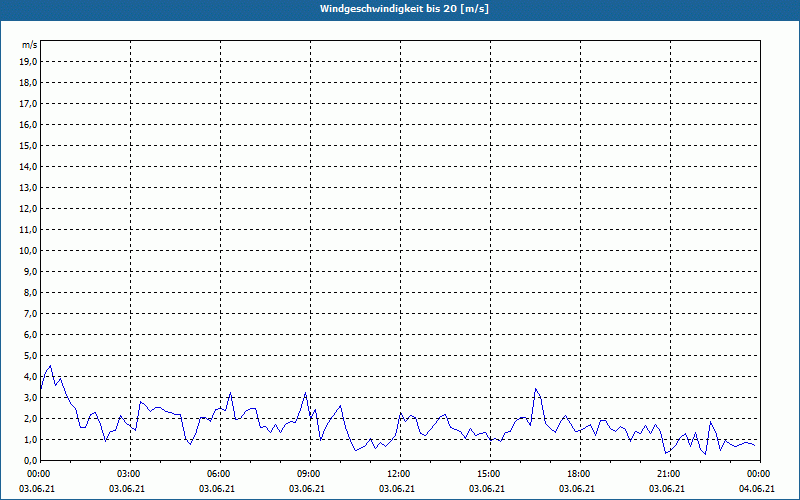Select the 6,0 y-axis label
The height and width of the screenshot is (500, 800).
(x=30, y=334)
